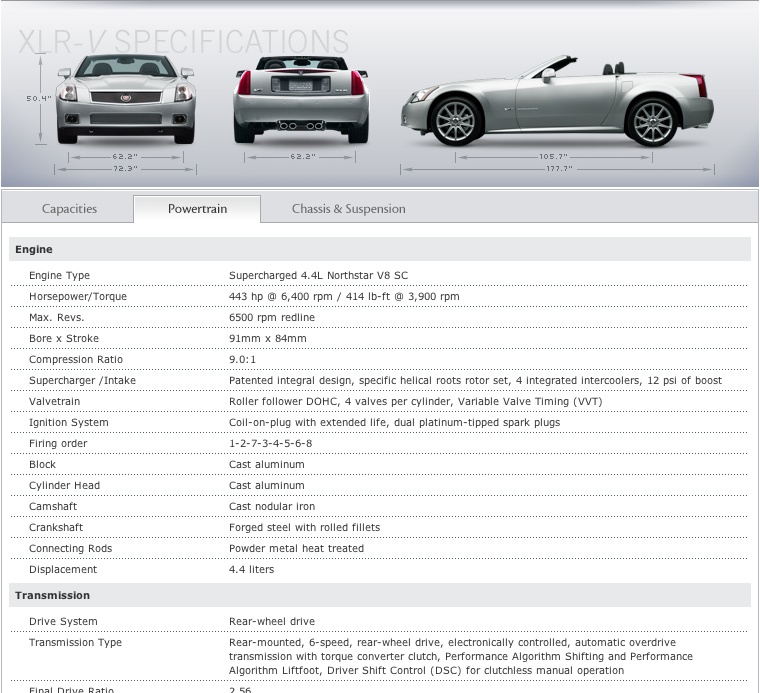
Task: Click the Camshaft label
Action: click(x=53, y=506)
